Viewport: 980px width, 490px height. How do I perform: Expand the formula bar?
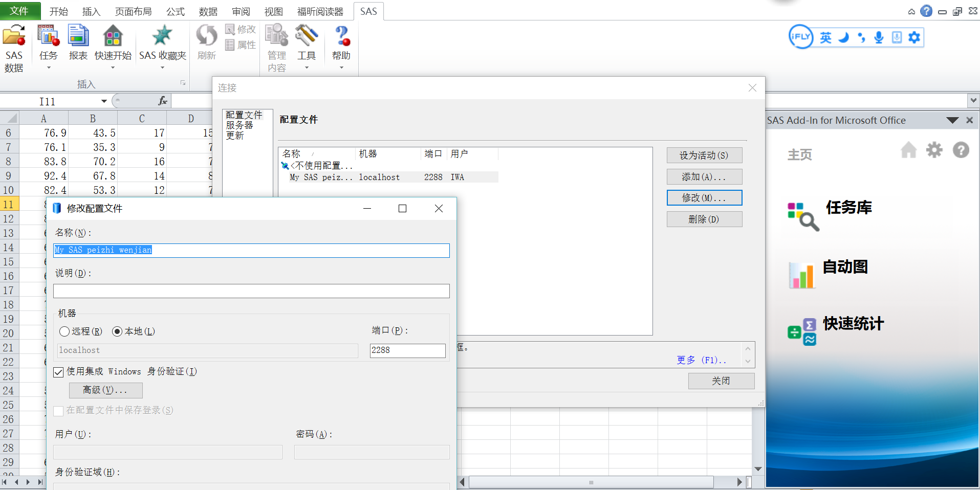coord(973,100)
